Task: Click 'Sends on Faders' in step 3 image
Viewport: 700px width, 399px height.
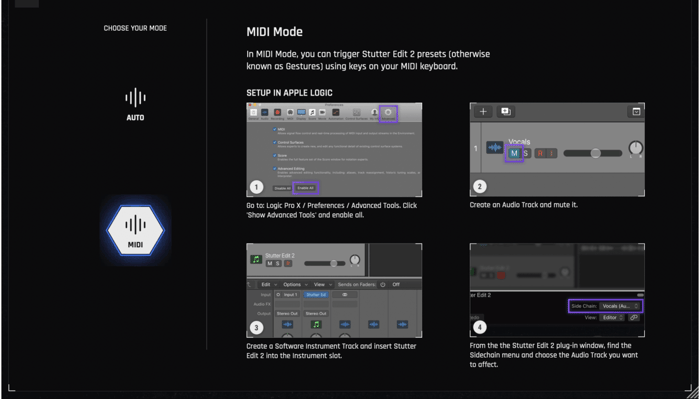Action: click(x=356, y=285)
